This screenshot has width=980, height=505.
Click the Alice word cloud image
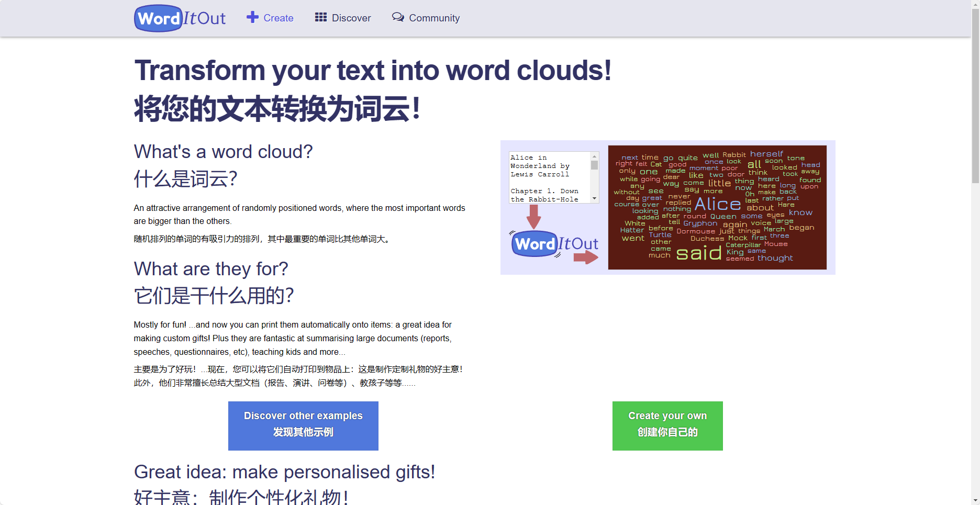coord(717,207)
